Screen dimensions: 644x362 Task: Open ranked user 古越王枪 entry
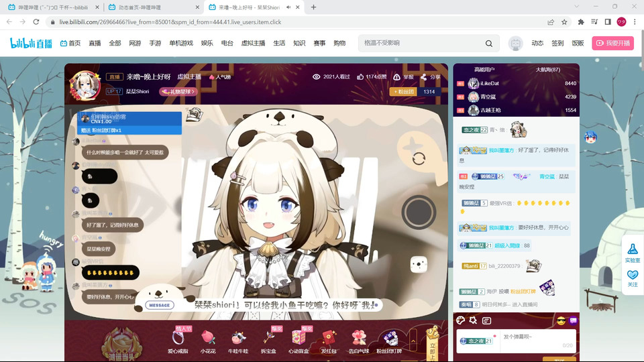point(517,110)
